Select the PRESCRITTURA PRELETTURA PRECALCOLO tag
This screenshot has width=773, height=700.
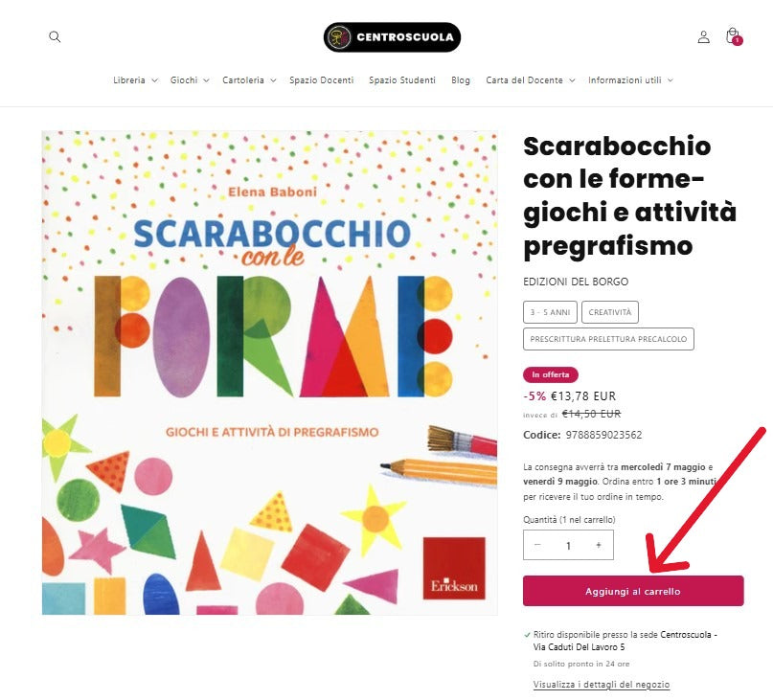pos(608,339)
